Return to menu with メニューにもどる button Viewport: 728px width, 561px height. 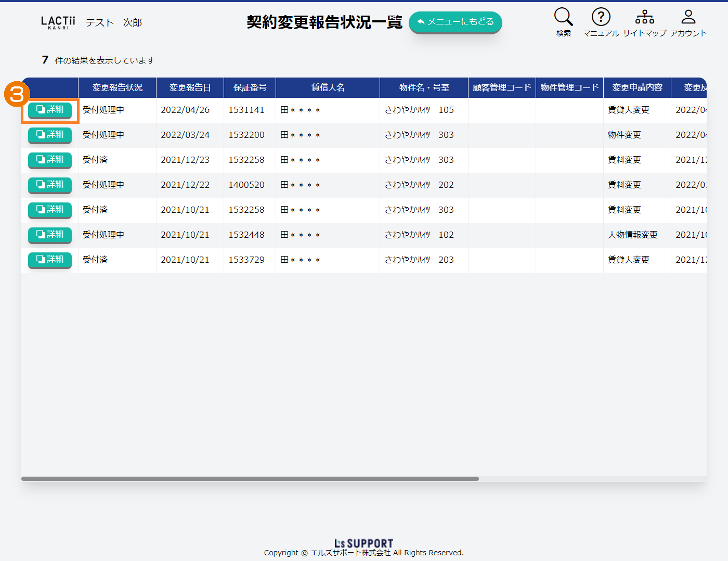pyautogui.click(x=455, y=22)
